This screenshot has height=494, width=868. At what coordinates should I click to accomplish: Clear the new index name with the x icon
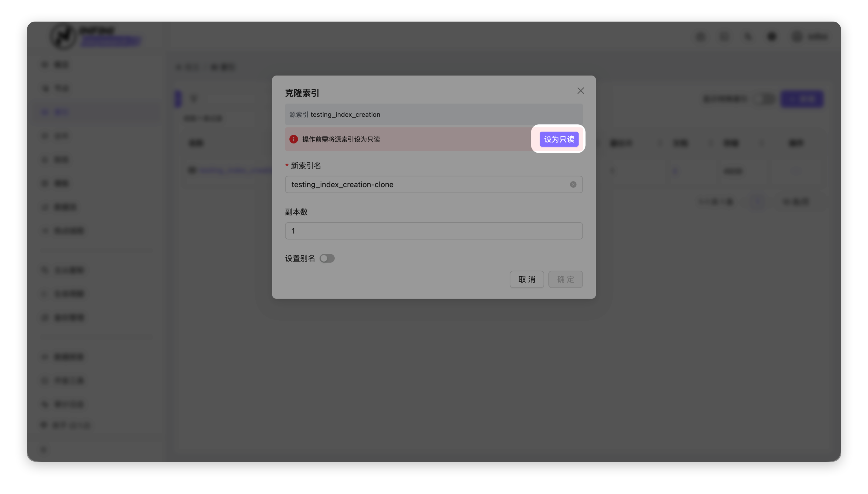click(573, 184)
